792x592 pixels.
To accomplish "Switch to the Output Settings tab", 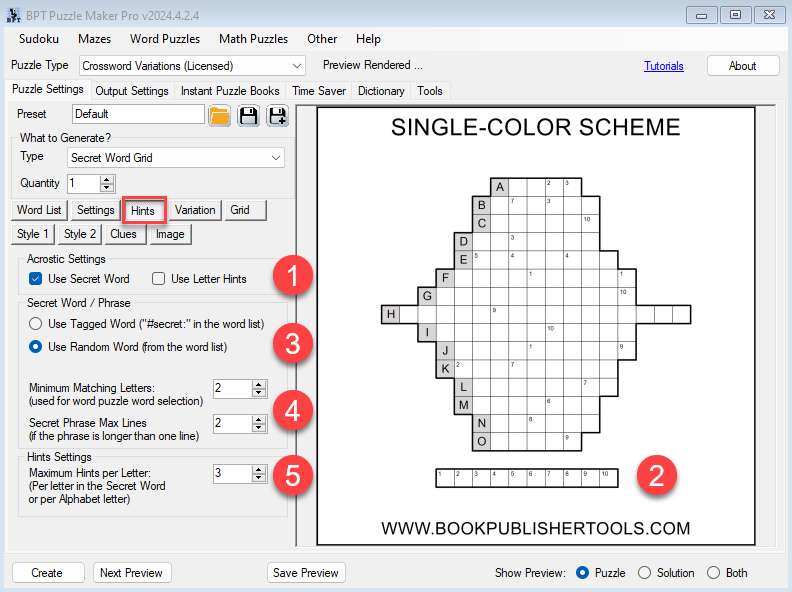I will pos(131,91).
